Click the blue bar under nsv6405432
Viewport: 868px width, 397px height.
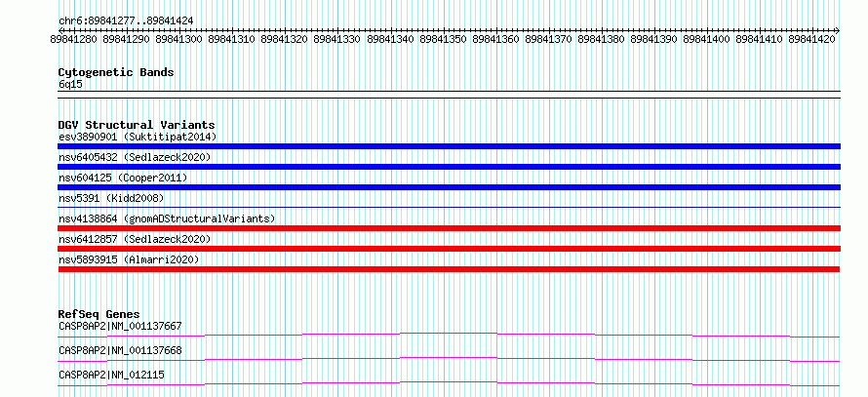(x=449, y=167)
